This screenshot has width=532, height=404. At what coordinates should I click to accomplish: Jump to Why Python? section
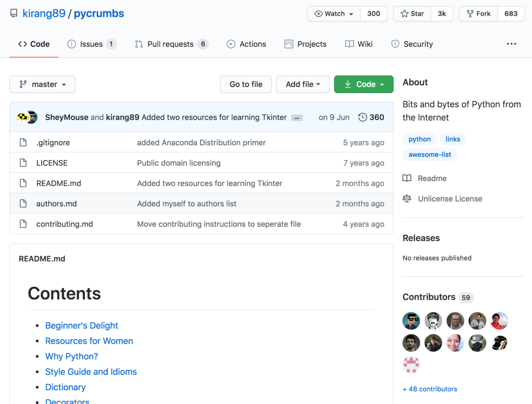coord(71,357)
